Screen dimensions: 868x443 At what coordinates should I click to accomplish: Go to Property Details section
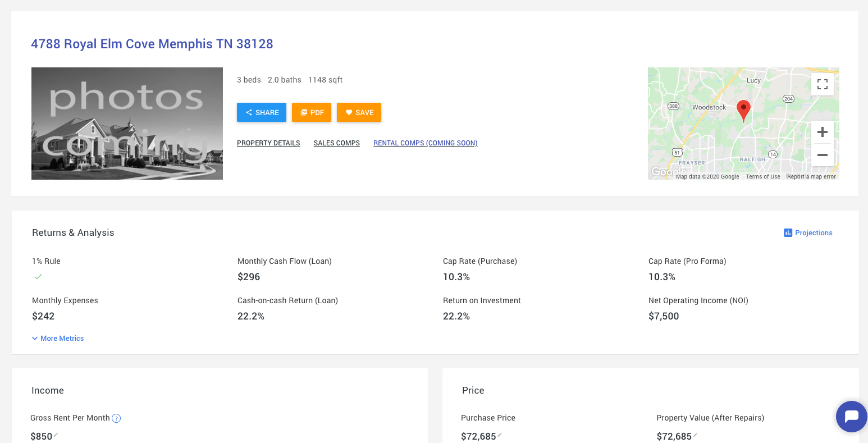click(268, 143)
